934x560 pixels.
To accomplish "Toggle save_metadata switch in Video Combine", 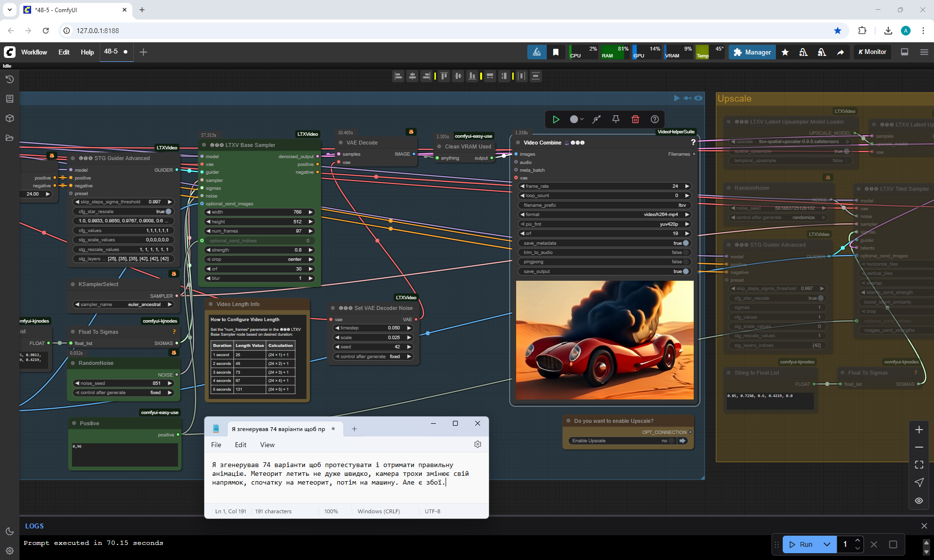I will click(x=685, y=243).
